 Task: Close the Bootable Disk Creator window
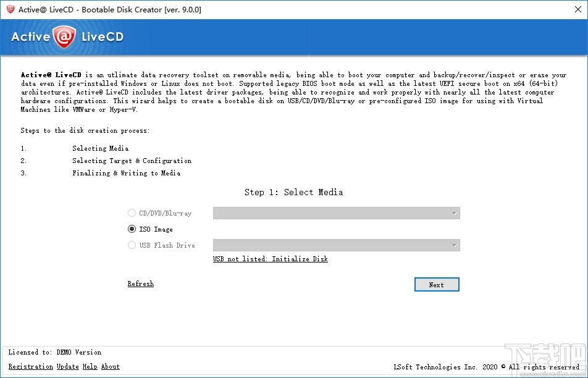point(578,9)
